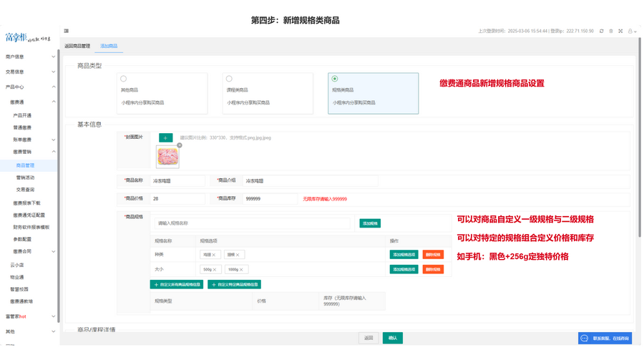The width and height of the screenshot is (644, 350).
Task: Open the 联系客服 online consult button
Action: tap(605, 339)
